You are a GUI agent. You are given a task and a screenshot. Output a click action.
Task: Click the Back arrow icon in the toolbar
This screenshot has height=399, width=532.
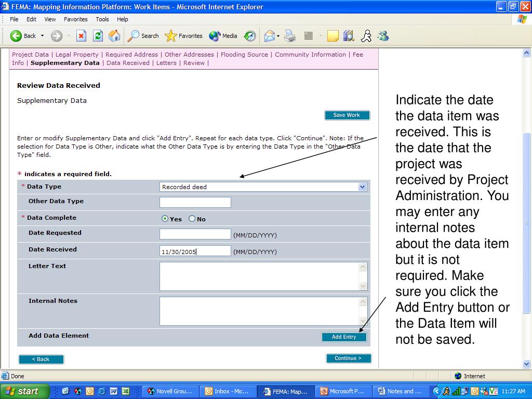(x=16, y=36)
